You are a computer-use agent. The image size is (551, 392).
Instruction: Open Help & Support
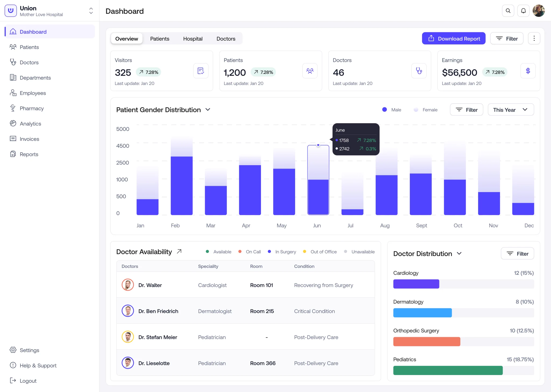coord(50,366)
